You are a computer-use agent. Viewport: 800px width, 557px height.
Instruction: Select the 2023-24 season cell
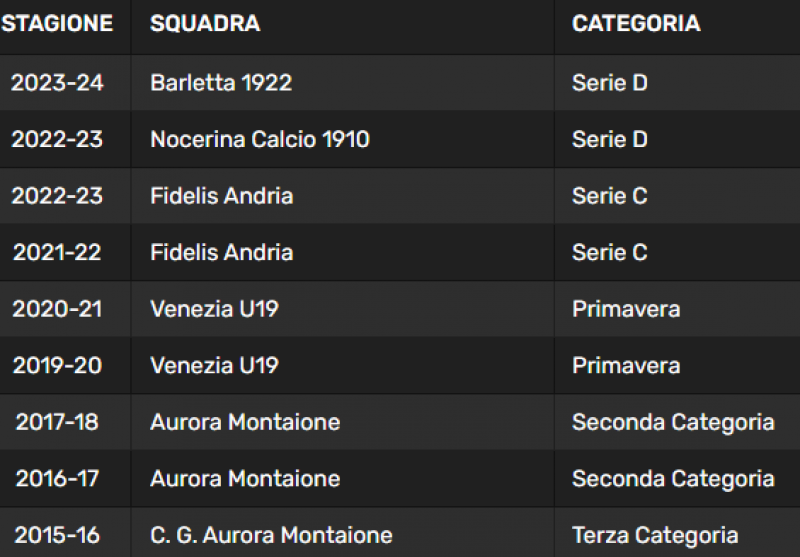click(x=57, y=83)
